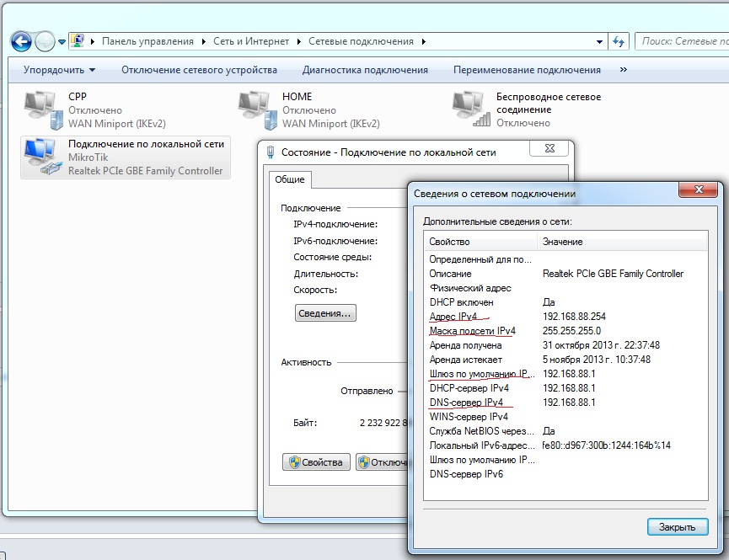This screenshot has height=560, width=729.
Task: Select the DNS-сервер IPv6 row
Action: point(566,474)
